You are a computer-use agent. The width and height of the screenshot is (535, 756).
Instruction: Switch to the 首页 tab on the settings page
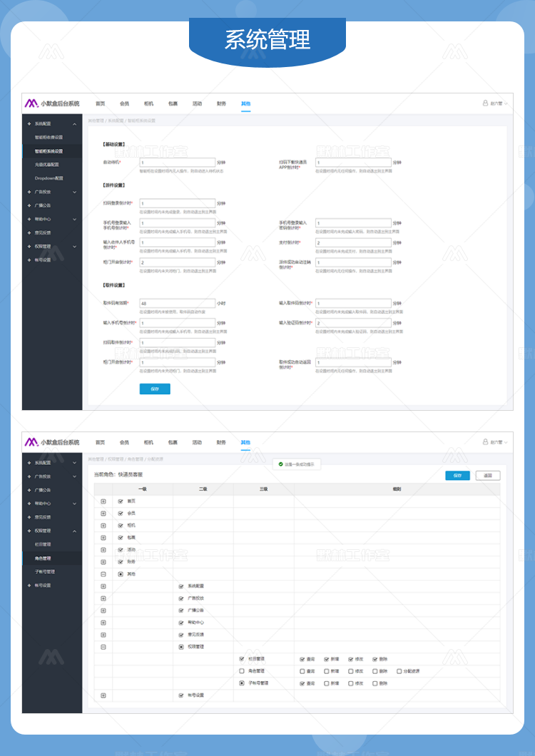coord(100,103)
